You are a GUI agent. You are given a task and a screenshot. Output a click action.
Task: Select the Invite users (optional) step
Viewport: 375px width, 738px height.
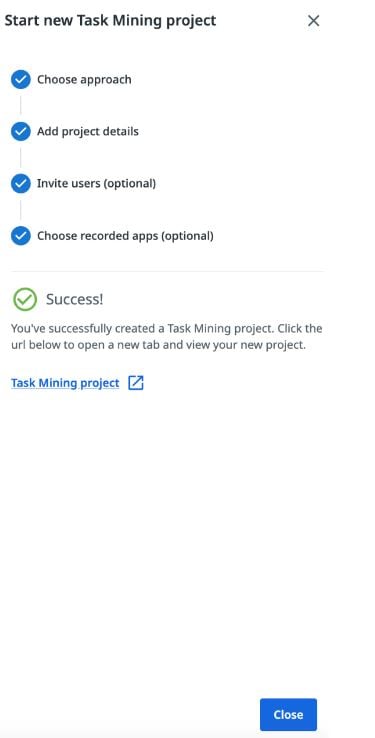(96, 184)
